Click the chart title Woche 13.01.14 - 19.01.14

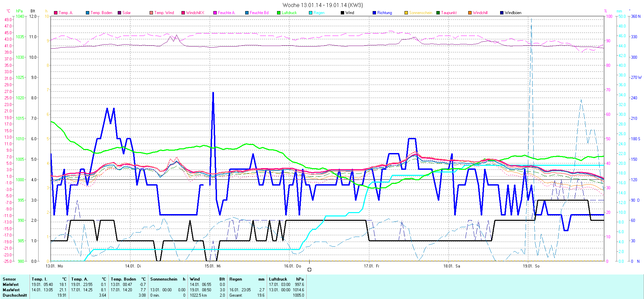click(x=322, y=5)
